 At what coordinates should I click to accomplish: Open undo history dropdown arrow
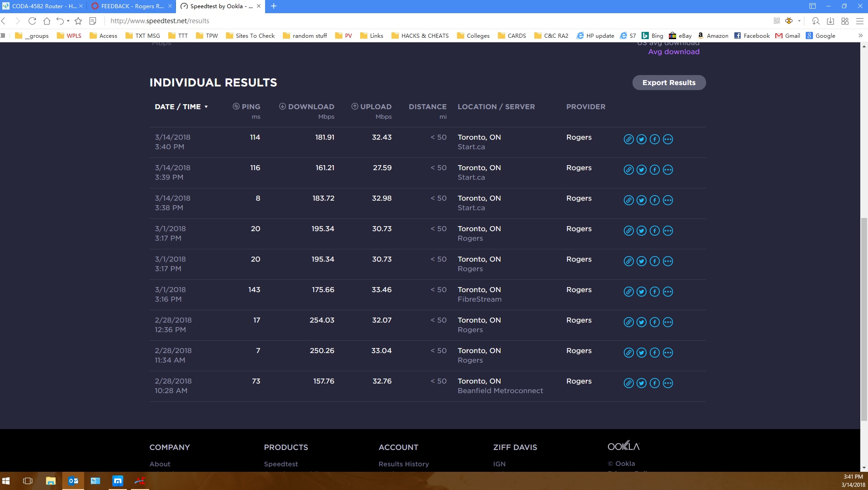pos(68,21)
